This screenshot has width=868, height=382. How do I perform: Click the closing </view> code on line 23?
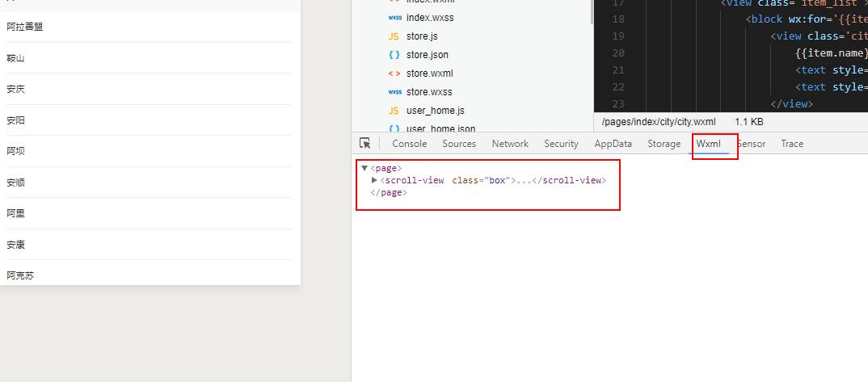click(791, 104)
